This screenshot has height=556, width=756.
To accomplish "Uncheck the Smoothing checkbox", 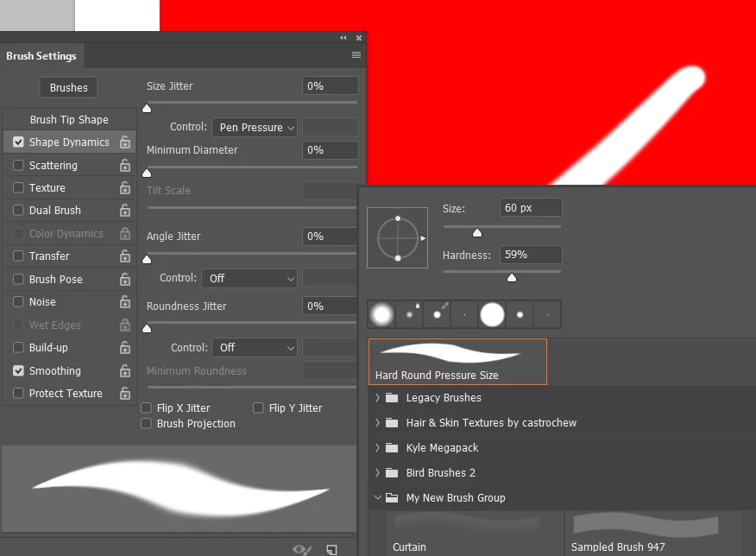I will (18, 371).
